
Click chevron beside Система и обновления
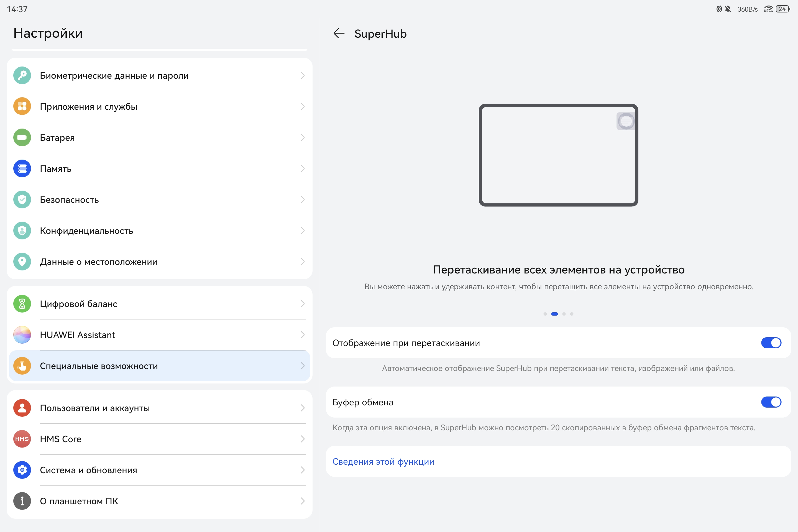tap(302, 470)
